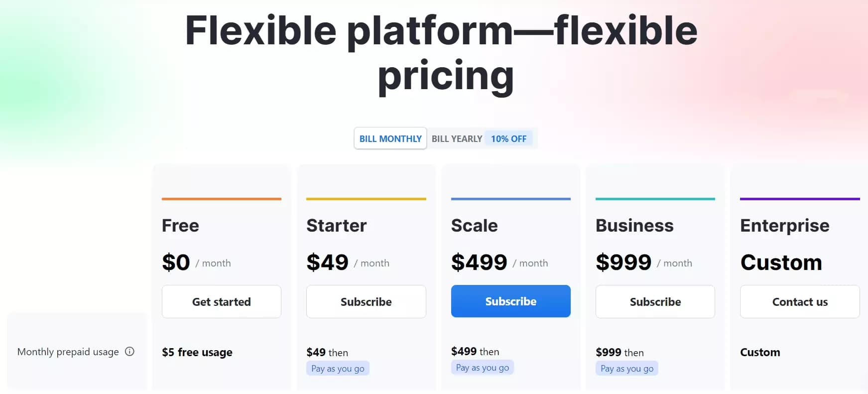868x394 pixels.
Task: Switch billing to BILL MONTHLY
Action: (390, 138)
